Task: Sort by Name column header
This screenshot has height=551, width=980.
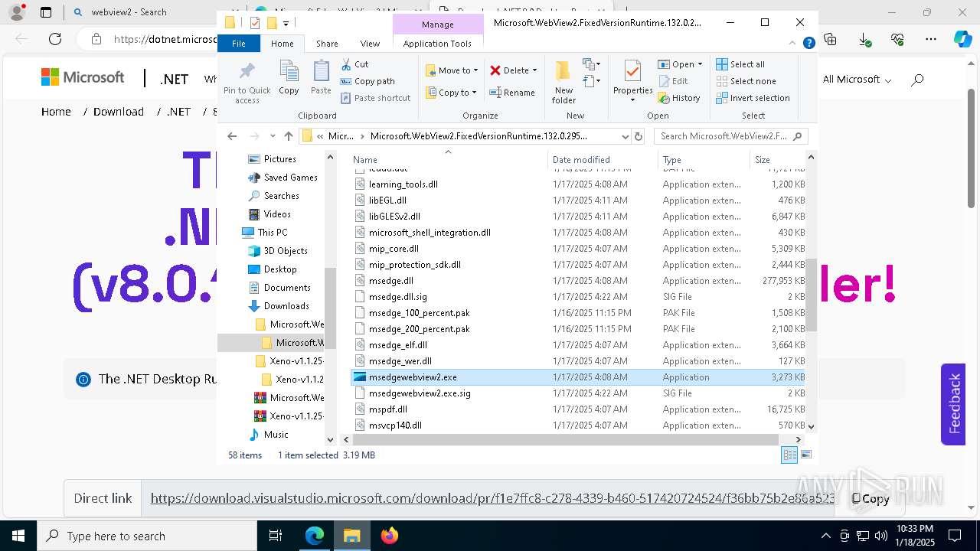Action: 449,160
